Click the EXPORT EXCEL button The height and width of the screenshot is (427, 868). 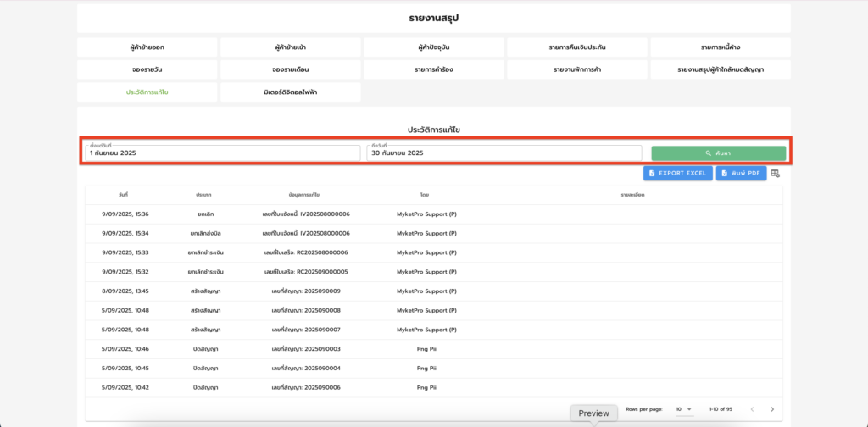[677, 173]
